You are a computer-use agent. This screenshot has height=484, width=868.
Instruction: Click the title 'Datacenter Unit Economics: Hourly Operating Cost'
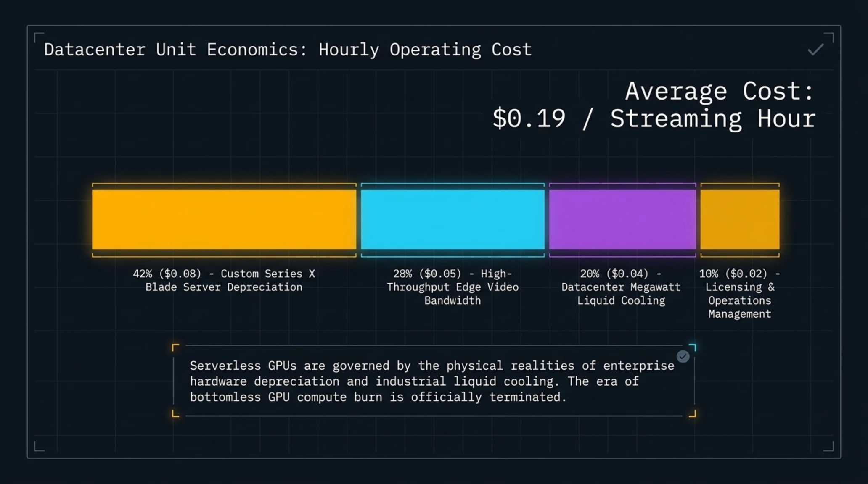coord(288,50)
